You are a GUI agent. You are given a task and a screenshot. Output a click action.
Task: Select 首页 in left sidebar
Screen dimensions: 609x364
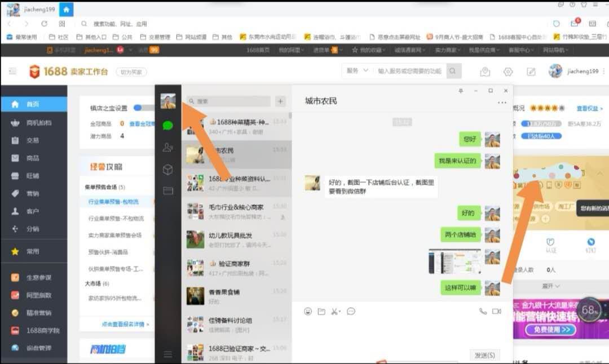coord(34,104)
